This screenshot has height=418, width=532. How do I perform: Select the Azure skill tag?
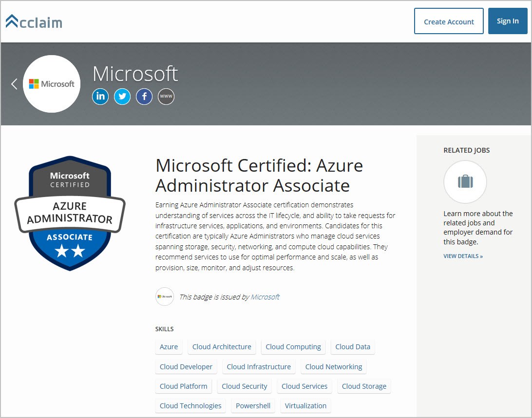coord(169,347)
